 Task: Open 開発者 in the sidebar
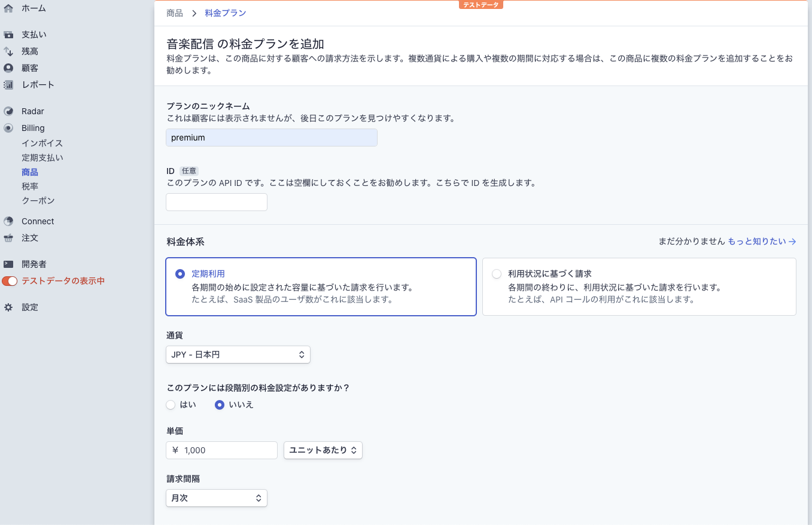[34, 264]
